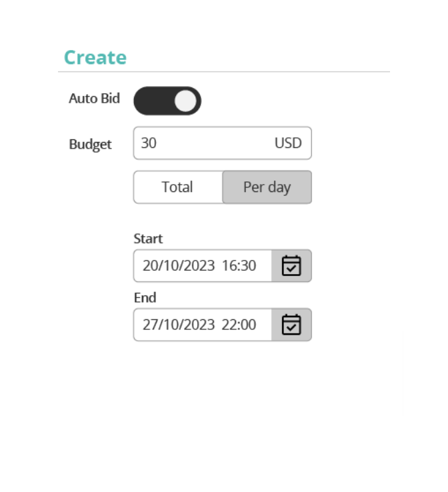Image resolution: width=448 pixels, height=492 pixels.
Task: Click the white knob of Auto Bid toggle
Action: [x=185, y=101]
